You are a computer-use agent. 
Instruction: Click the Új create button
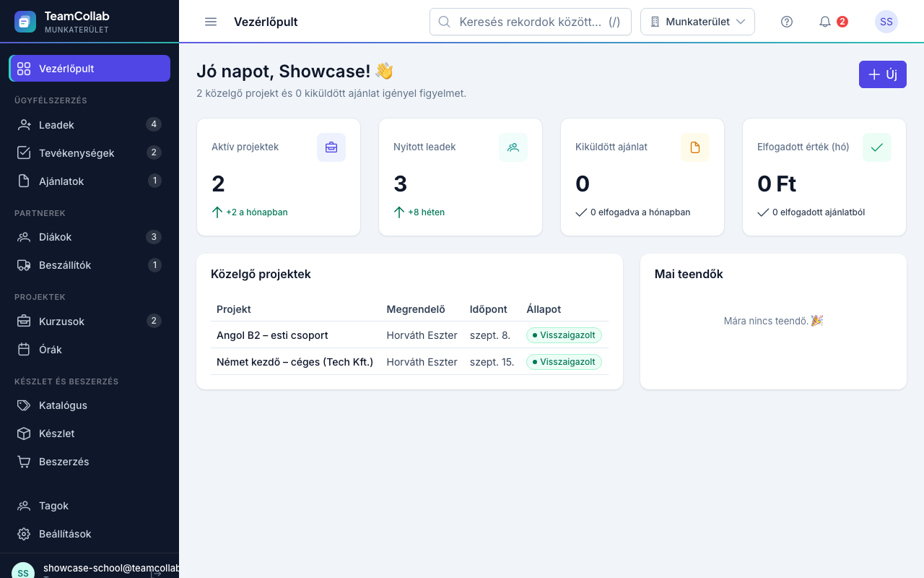pyautogui.click(x=882, y=74)
